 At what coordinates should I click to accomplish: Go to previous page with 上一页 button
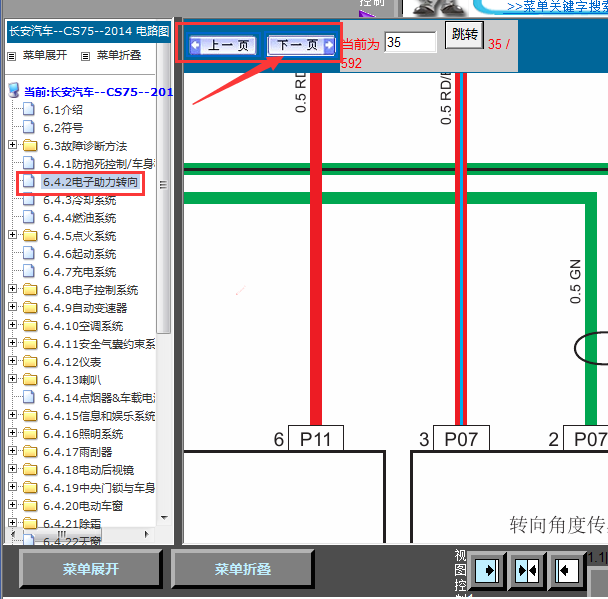click(223, 45)
